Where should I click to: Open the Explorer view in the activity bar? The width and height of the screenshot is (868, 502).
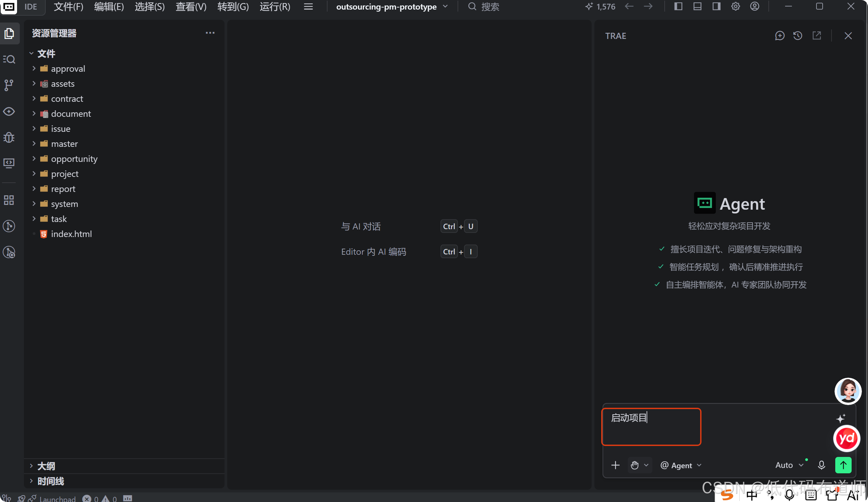pyautogui.click(x=9, y=33)
